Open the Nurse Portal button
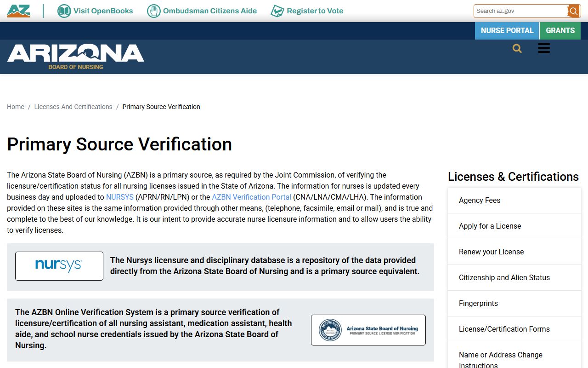This screenshot has height=368, width=588. [x=507, y=30]
